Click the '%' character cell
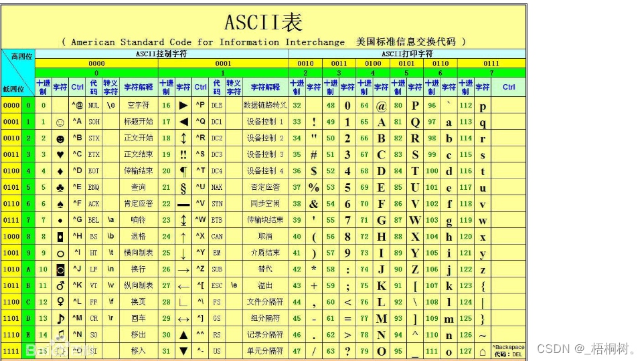 [x=314, y=187]
